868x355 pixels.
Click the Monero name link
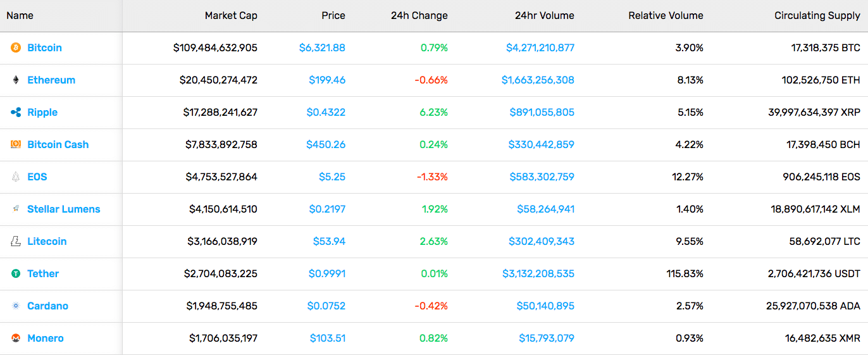[46, 338]
